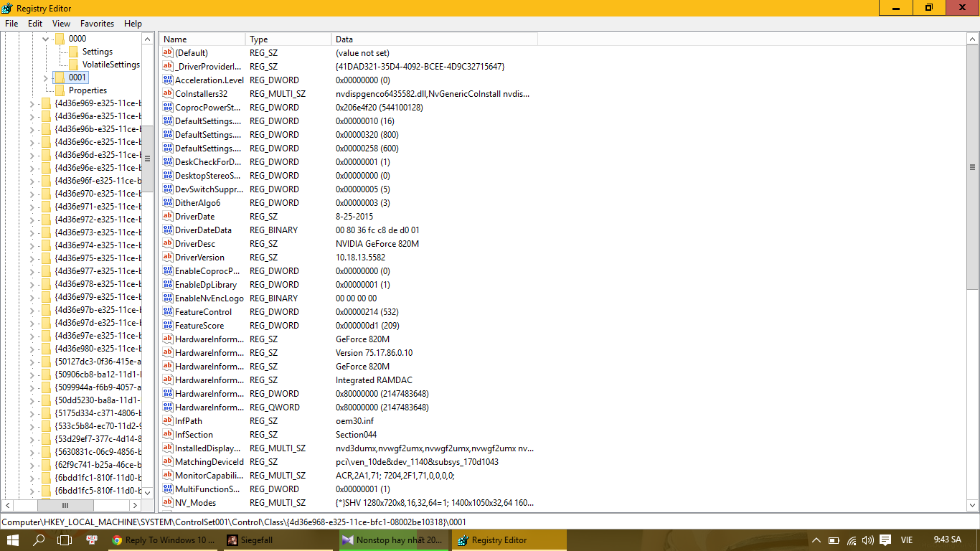This screenshot has height=551, width=980.
Task: Switch to Nonstop hay nhất taskbar window
Action: [395, 540]
